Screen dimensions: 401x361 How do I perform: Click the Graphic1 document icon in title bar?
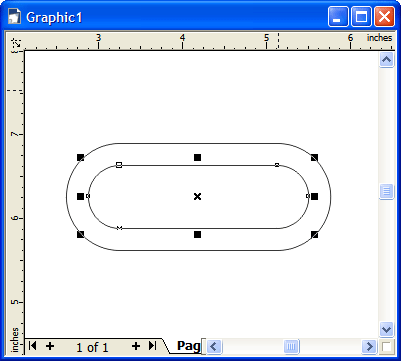pyautogui.click(x=14, y=17)
